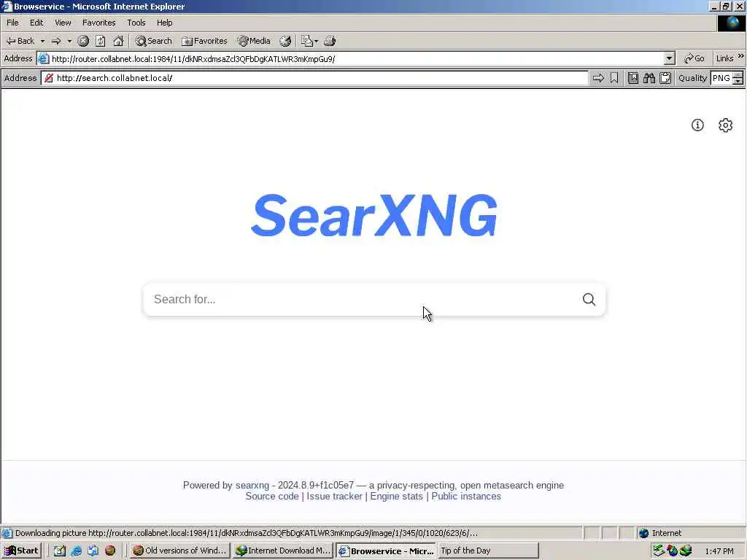
Task: Go forward with the Forward arrow
Action: click(56, 41)
